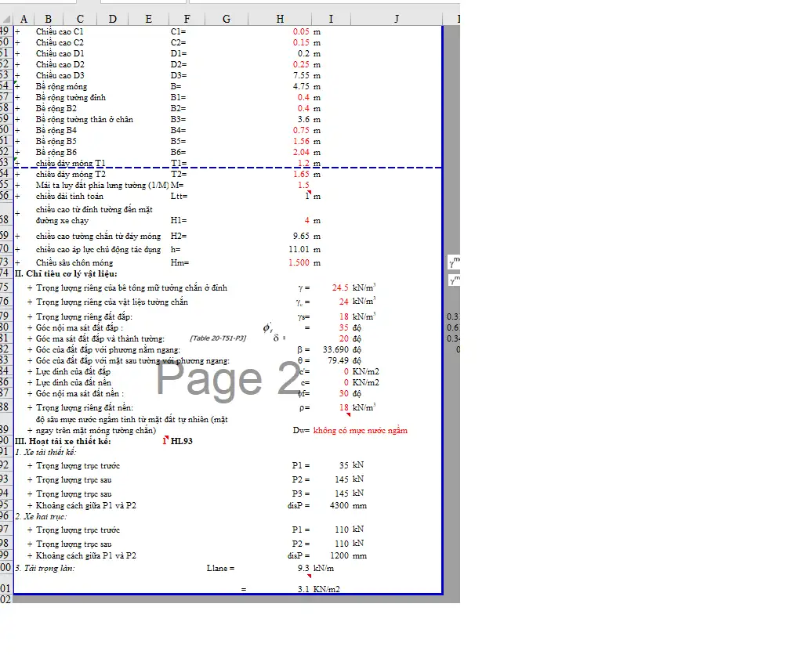Click the 7.55 value for D3
The width and height of the screenshot is (812, 658).
[301, 75]
